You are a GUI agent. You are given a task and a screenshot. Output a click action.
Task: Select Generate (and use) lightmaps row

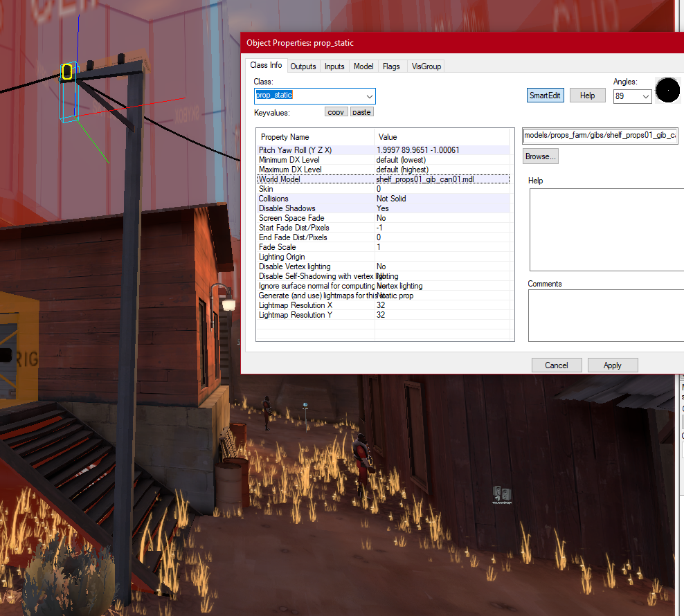[383, 296]
